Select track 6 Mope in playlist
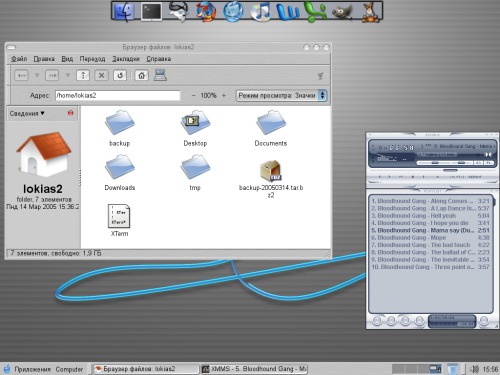 430,238
